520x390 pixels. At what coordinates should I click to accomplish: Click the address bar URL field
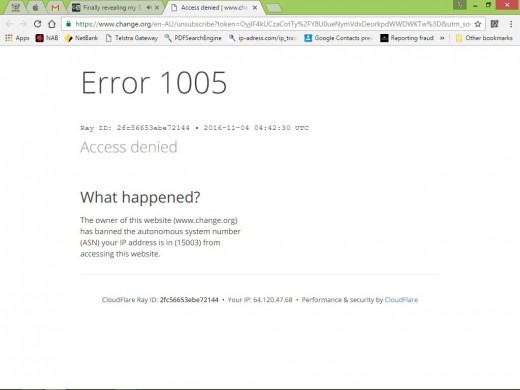tap(272, 24)
